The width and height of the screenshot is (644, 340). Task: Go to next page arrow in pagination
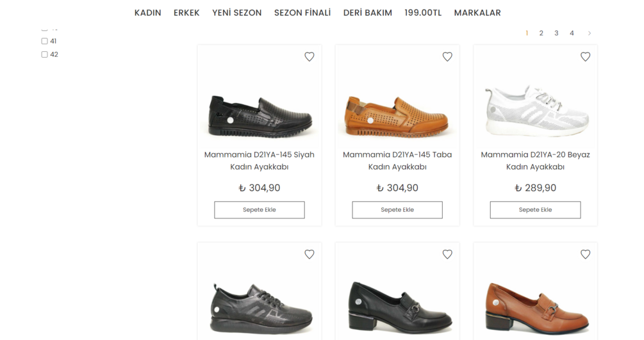(x=590, y=33)
